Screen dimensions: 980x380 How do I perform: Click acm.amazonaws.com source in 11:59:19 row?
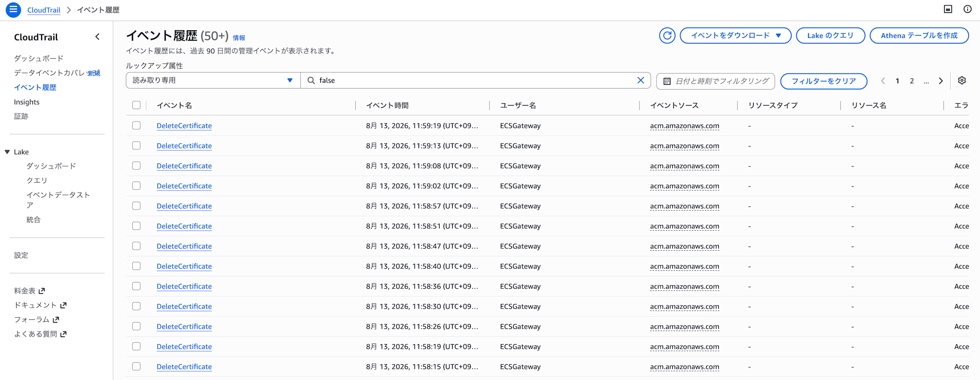[x=685, y=126]
